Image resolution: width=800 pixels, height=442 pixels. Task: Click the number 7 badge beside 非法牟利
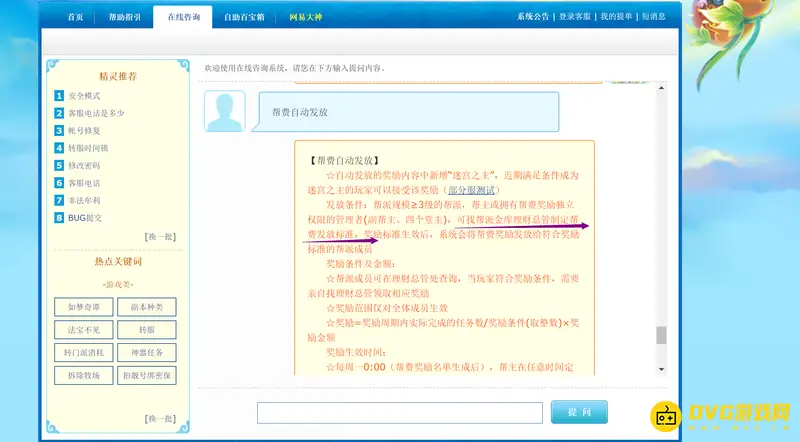pyautogui.click(x=59, y=200)
